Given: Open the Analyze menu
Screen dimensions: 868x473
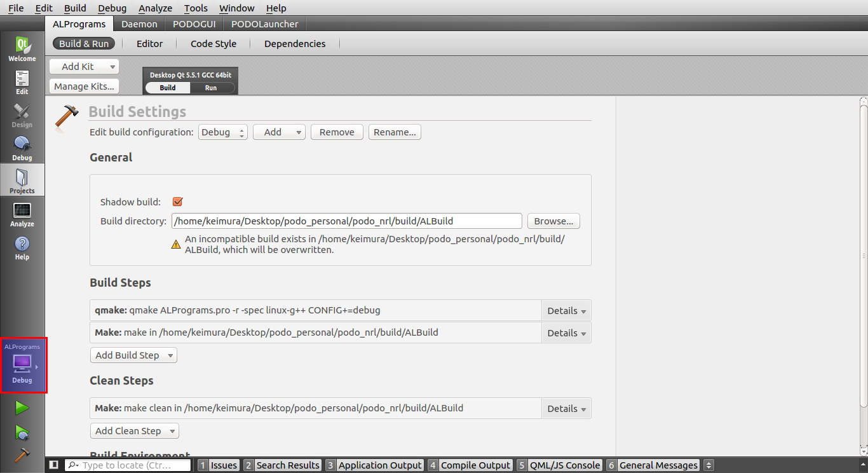Looking at the screenshot, I should coord(155,8).
